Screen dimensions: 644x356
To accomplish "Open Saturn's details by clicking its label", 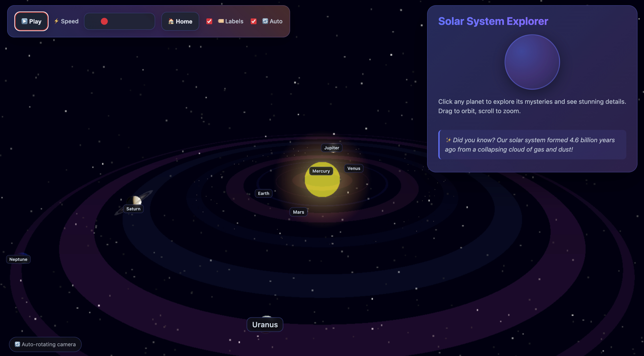I will coord(133,209).
